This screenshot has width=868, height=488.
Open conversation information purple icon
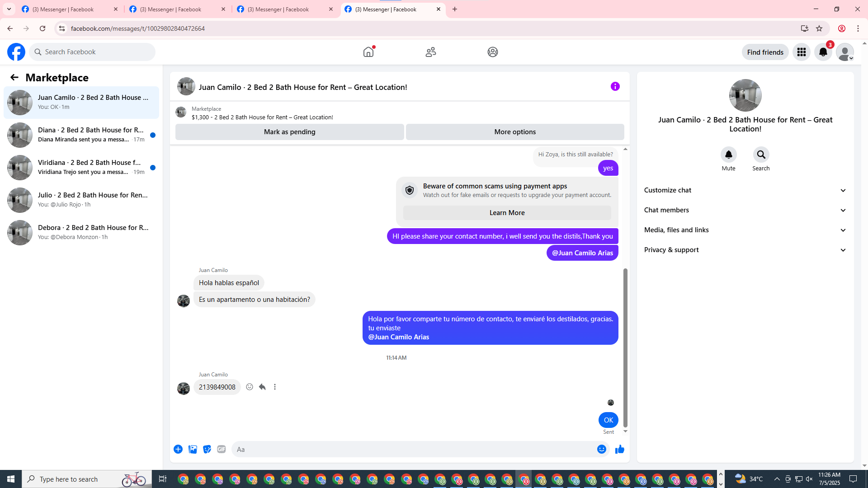pyautogui.click(x=615, y=86)
